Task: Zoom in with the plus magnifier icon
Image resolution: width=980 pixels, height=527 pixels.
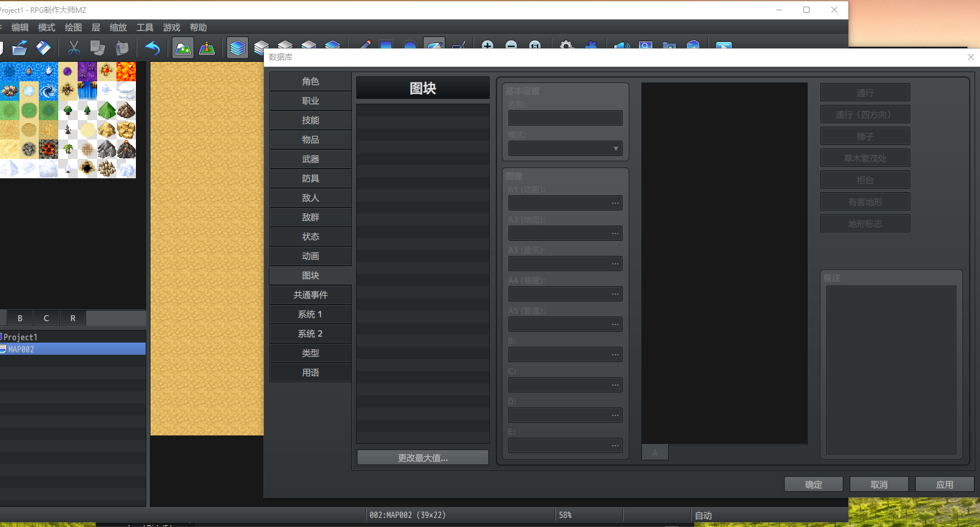Action: click(487, 45)
